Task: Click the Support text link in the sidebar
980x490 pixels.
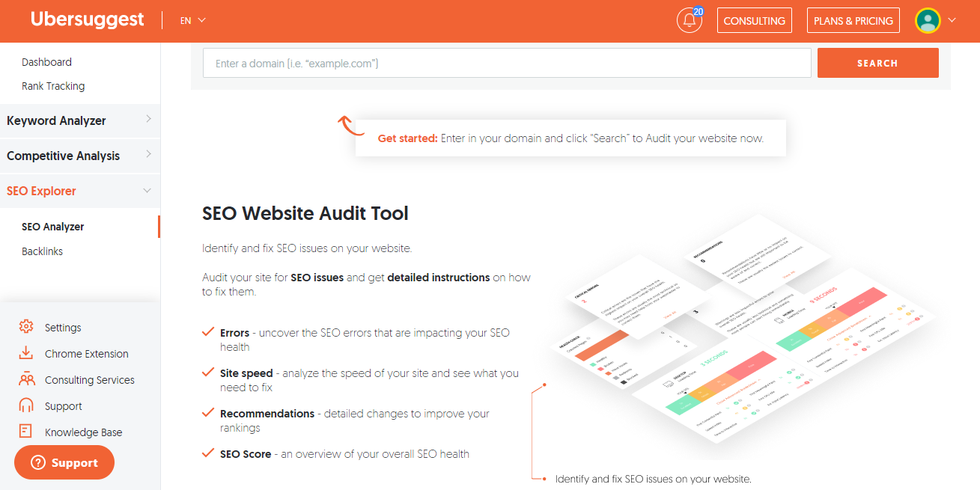Action: click(63, 406)
